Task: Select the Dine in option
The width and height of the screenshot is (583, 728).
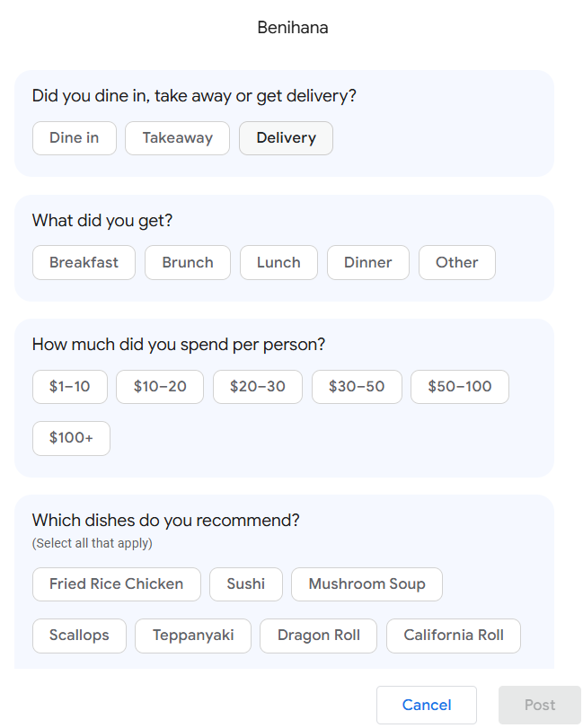Action: (75, 138)
